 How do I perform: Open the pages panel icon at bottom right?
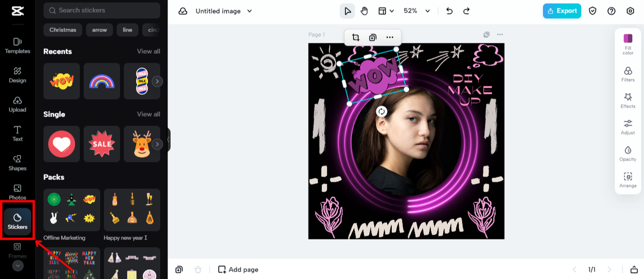click(x=634, y=269)
